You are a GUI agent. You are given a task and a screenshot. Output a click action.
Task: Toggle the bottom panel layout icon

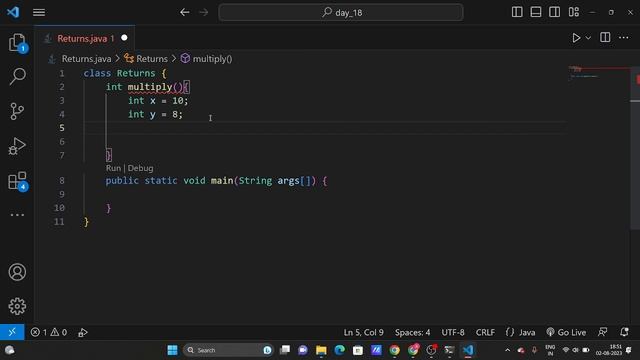[536, 12]
